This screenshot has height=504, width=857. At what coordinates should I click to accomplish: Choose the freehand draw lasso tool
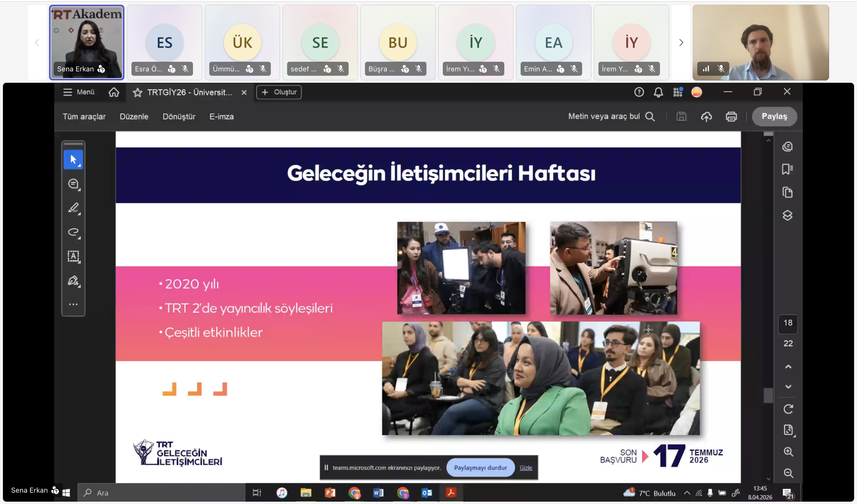[x=73, y=232]
